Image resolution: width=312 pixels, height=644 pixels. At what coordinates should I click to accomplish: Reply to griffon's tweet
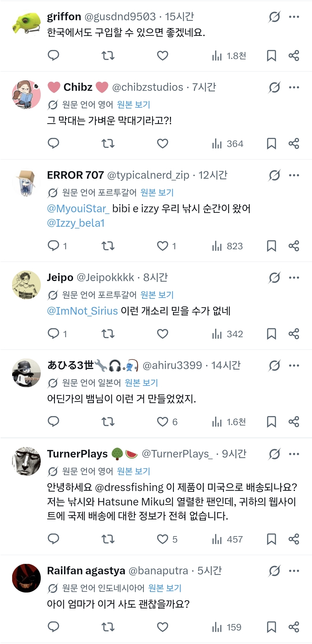(53, 55)
